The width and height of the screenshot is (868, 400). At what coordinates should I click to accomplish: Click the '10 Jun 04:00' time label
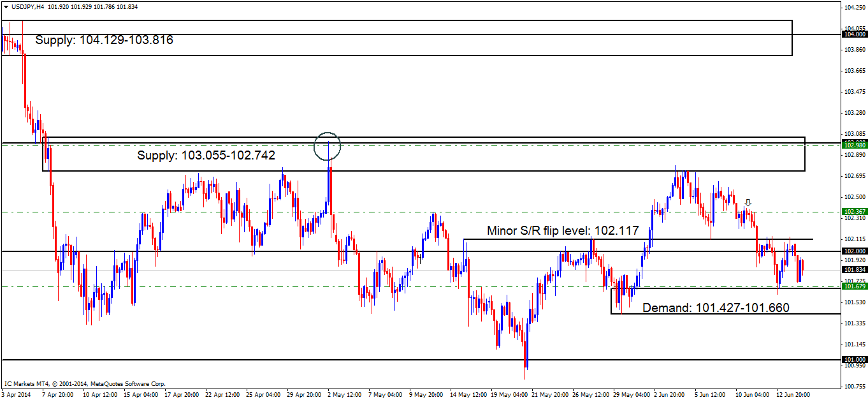(754, 395)
